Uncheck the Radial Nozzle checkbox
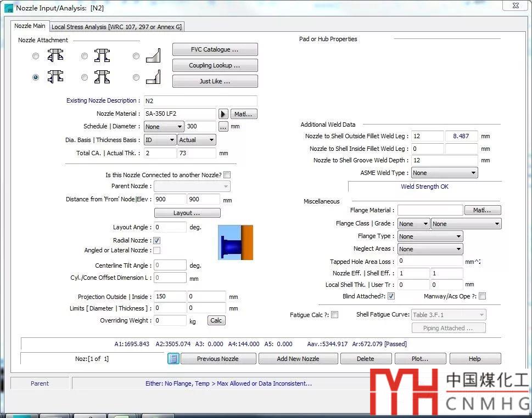The width and height of the screenshot is (532, 418). 157,241
